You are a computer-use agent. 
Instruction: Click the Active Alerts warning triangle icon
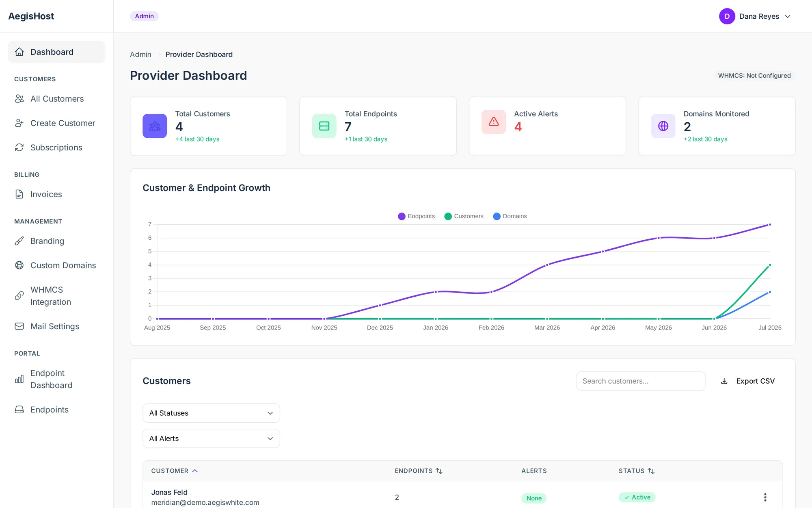(494, 122)
